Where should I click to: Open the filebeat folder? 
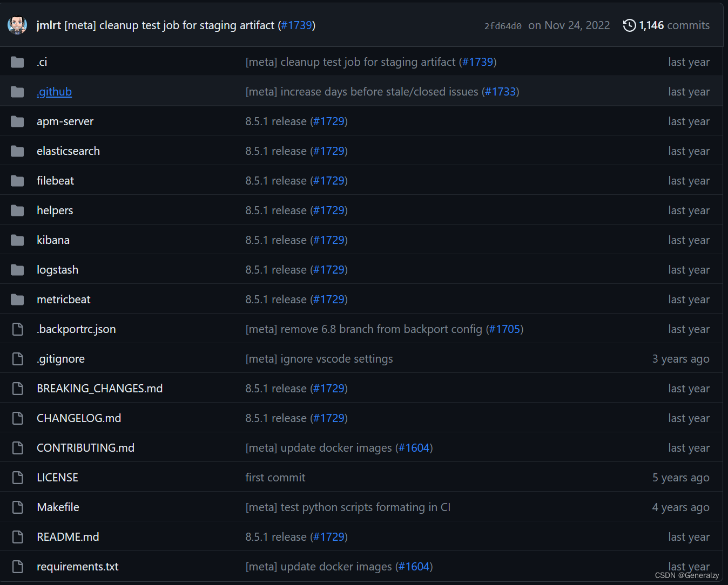click(55, 181)
